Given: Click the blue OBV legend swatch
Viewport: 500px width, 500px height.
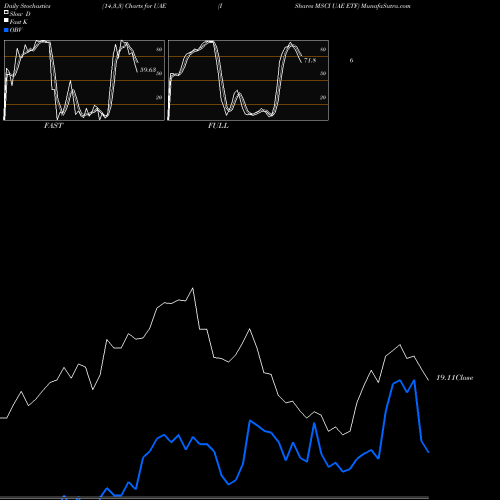Looking at the screenshot, I should tap(6, 30).
